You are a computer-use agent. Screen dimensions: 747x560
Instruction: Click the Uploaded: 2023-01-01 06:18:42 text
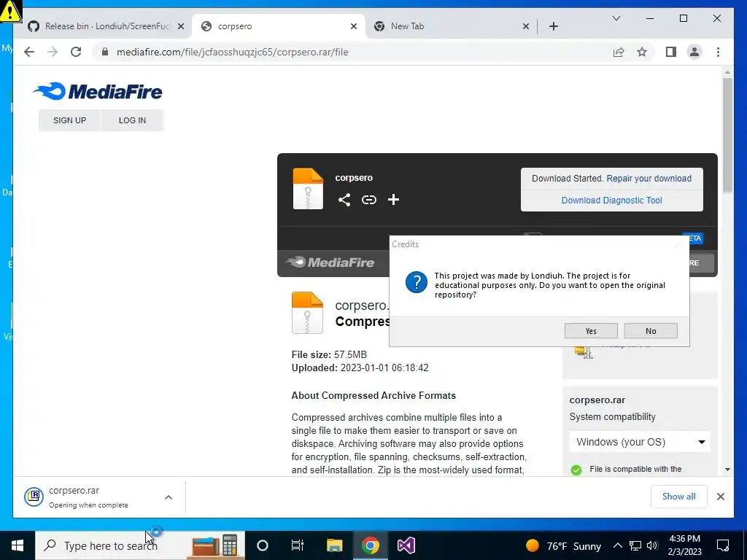coord(360,368)
